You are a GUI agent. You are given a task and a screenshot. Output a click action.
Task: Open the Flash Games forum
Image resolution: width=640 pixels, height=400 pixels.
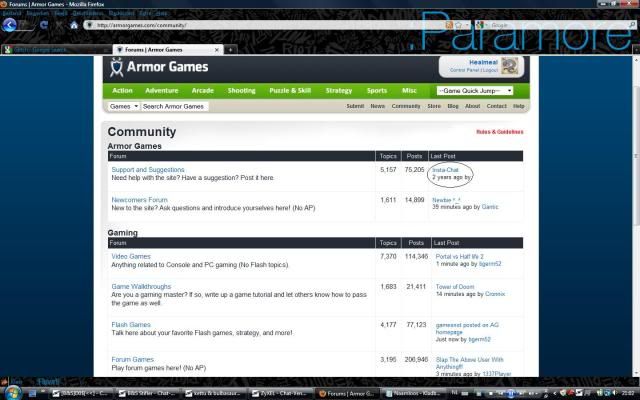coord(131,325)
